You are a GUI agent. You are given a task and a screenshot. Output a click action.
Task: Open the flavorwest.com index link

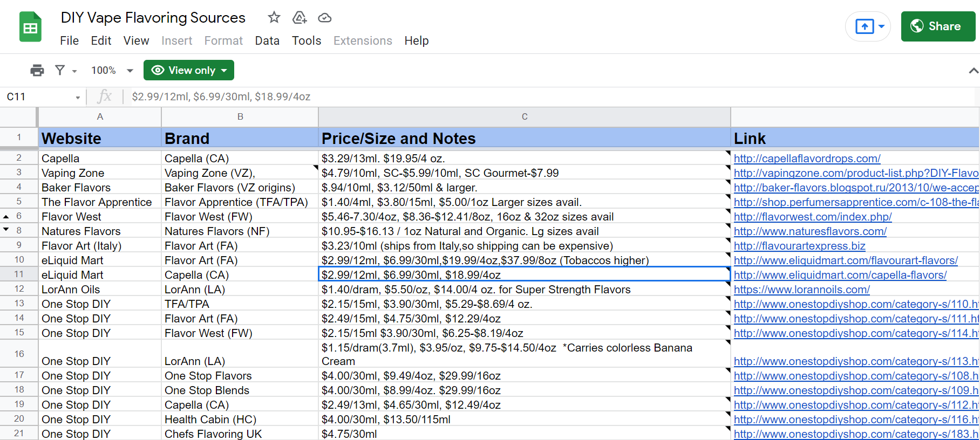click(813, 217)
